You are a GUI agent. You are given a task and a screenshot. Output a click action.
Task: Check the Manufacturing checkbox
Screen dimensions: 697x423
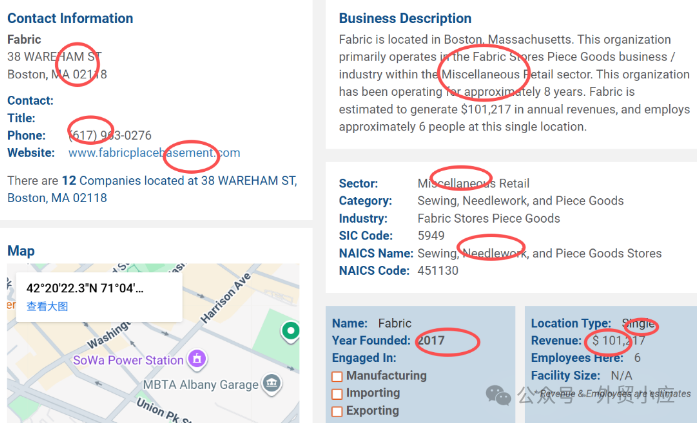[337, 376]
